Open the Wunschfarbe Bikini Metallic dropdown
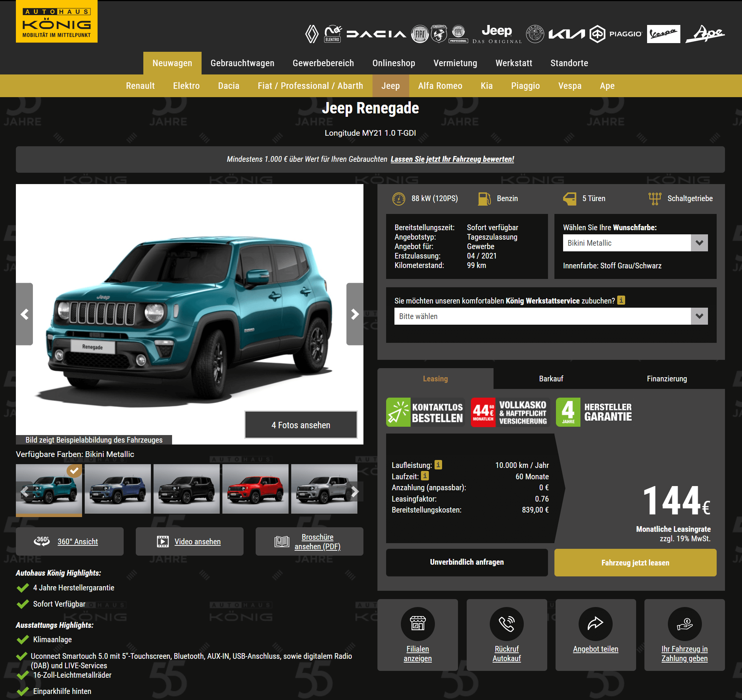Viewport: 742px width, 700px height. click(x=635, y=243)
